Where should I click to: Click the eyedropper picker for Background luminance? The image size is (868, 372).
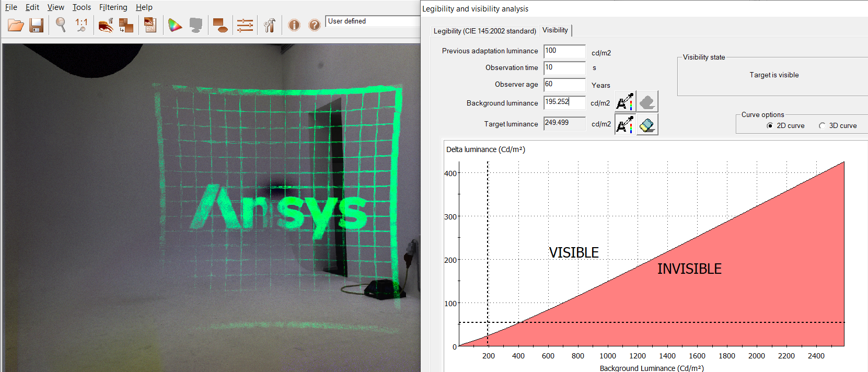[x=625, y=101]
